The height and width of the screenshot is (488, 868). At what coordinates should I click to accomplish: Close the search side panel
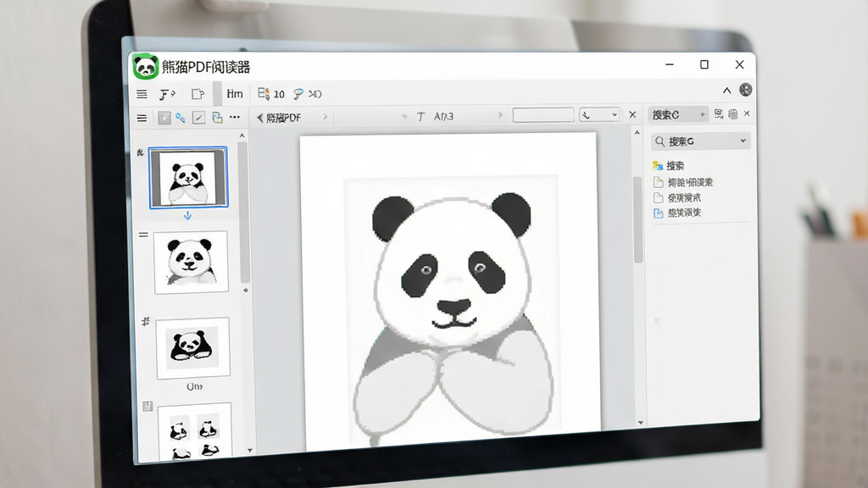[x=747, y=114]
